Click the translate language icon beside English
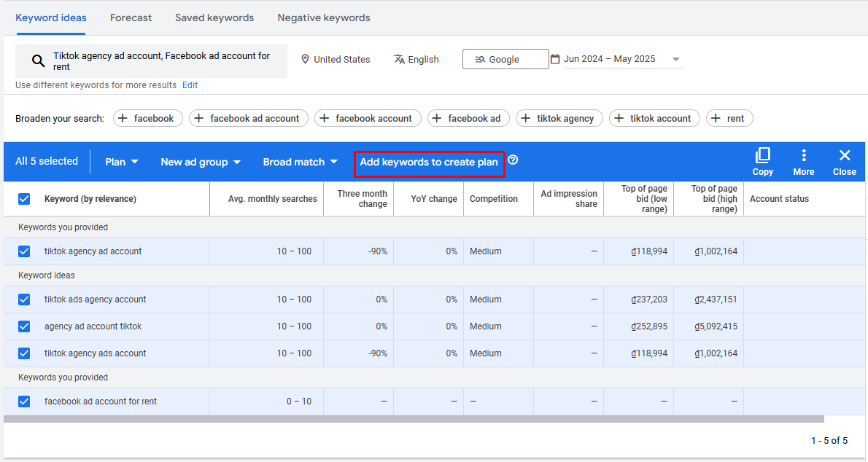Viewport: 868px width, 462px height. point(399,59)
